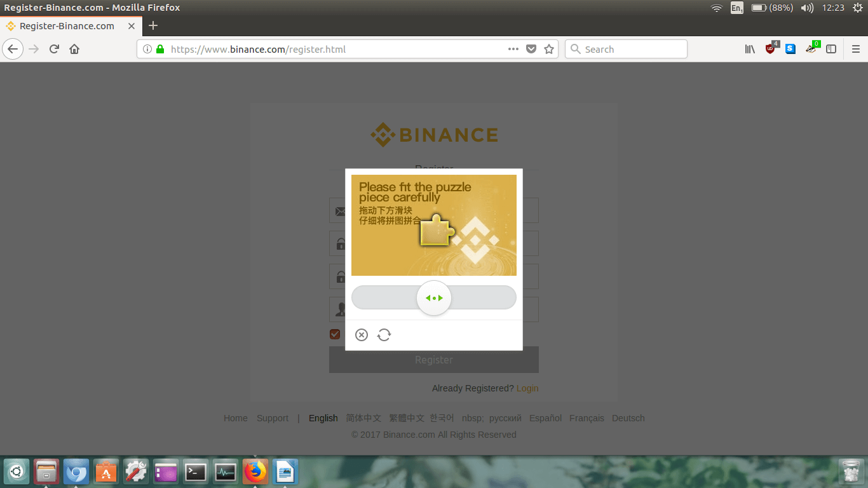
Task: Reload the page in Firefox toolbar
Action: (55, 49)
